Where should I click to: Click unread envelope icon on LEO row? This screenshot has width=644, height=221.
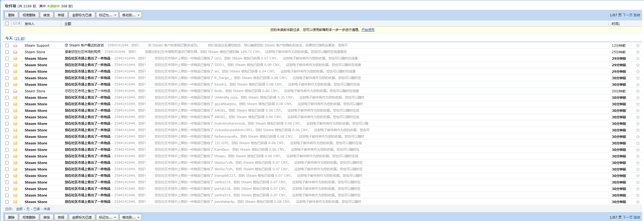15,58
